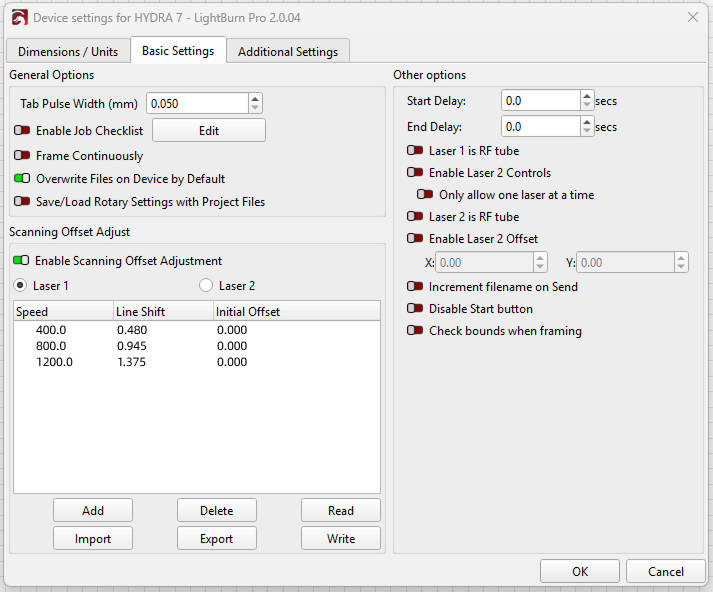
Task: Click the 0.480 line shift value
Action: [132, 330]
